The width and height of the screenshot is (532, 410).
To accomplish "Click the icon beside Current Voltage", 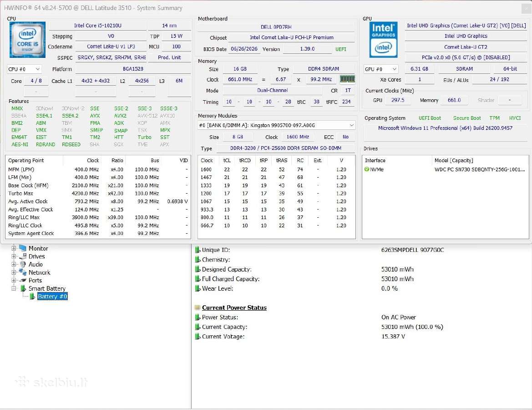I will pyautogui.click(x=198, y=337).
